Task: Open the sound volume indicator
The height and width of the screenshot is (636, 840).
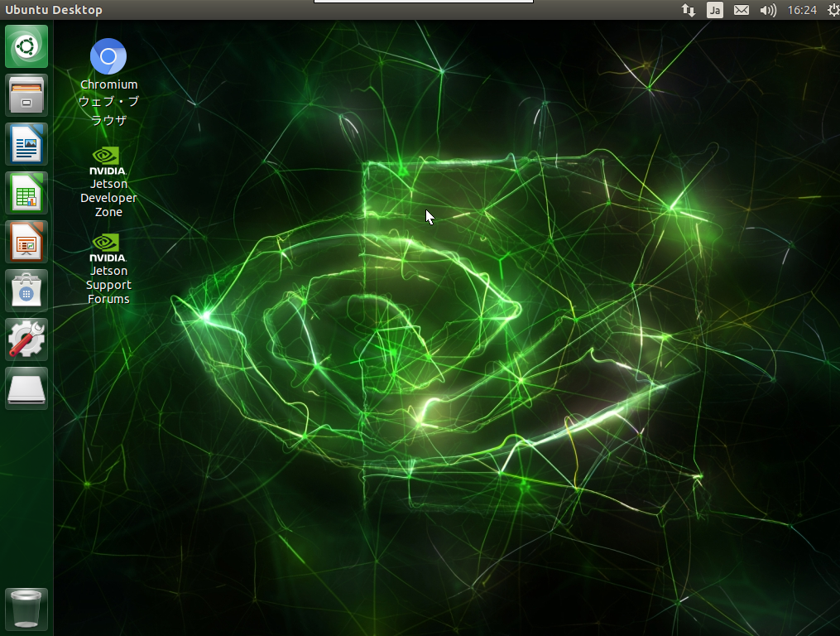Action: 768,10
